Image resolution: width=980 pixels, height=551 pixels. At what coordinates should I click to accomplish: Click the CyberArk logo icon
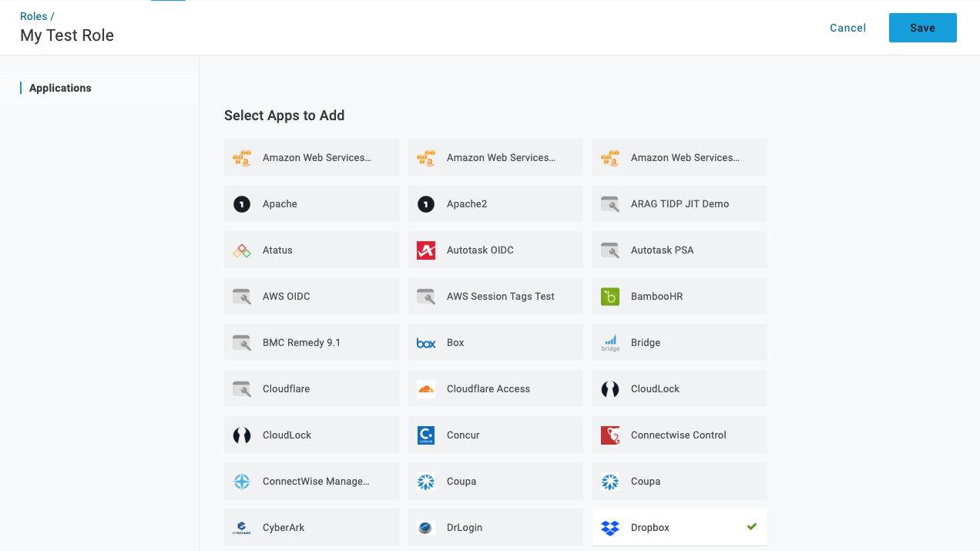pos(242,528)
